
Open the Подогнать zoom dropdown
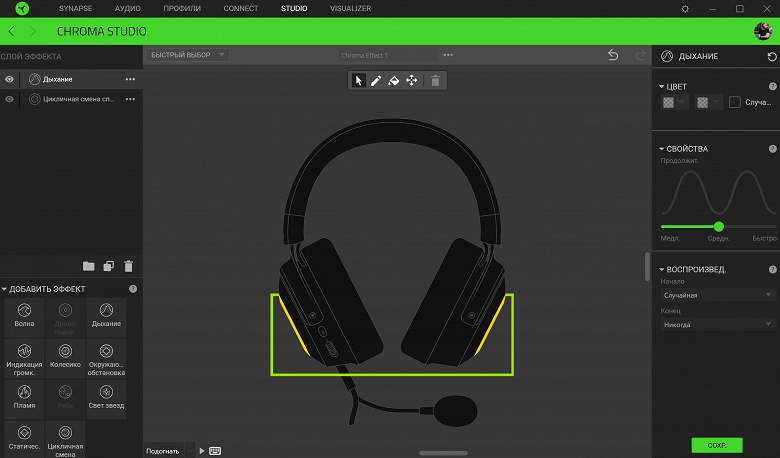click(x=190, y=451)
